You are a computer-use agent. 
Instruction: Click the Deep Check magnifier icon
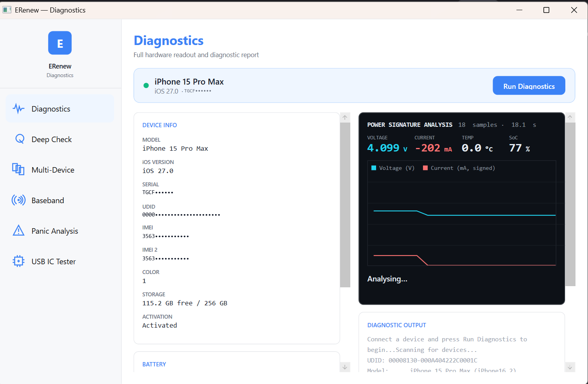(20, 139)
